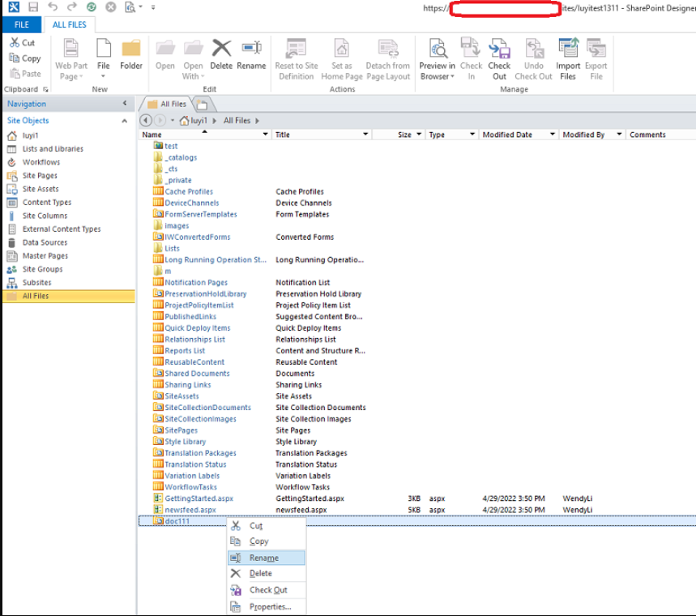The height and width of the screenshot is (616, 696).
Task: Click the Check In ribbon button
Action: [471, 59]
